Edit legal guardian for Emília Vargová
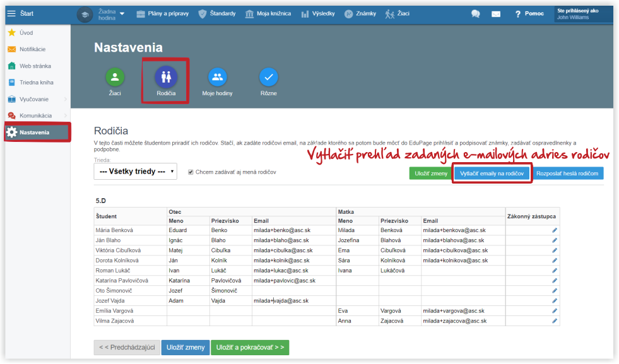Screen dimensions: 619x364 click(x=554, y=311)
